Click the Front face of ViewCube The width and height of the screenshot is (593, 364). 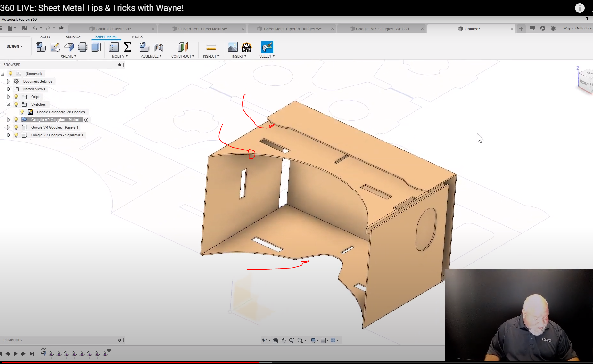pyautogui.click(x=584, y=83)
